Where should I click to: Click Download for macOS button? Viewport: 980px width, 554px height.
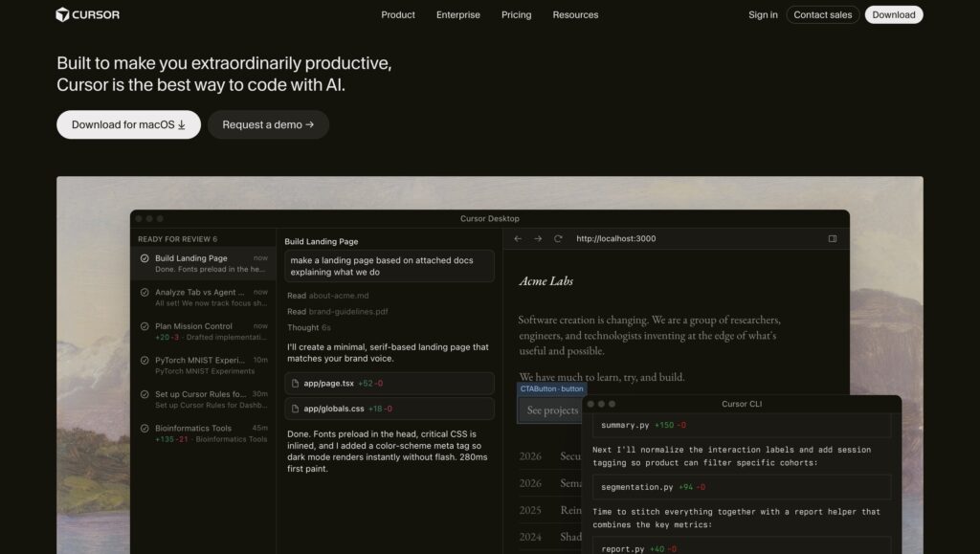tap(129, 124)
